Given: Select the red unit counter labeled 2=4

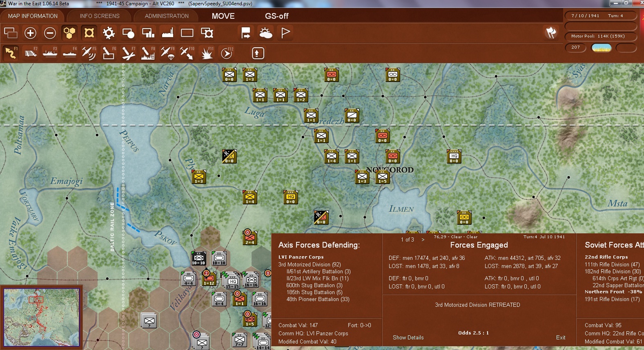Looking at the screenshot, I should pos(250,237).
